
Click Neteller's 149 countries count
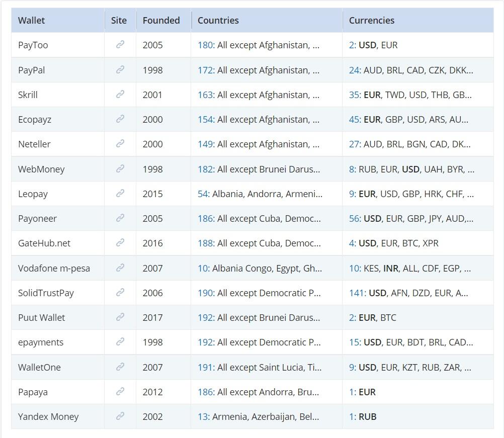(x=206, y=144)
